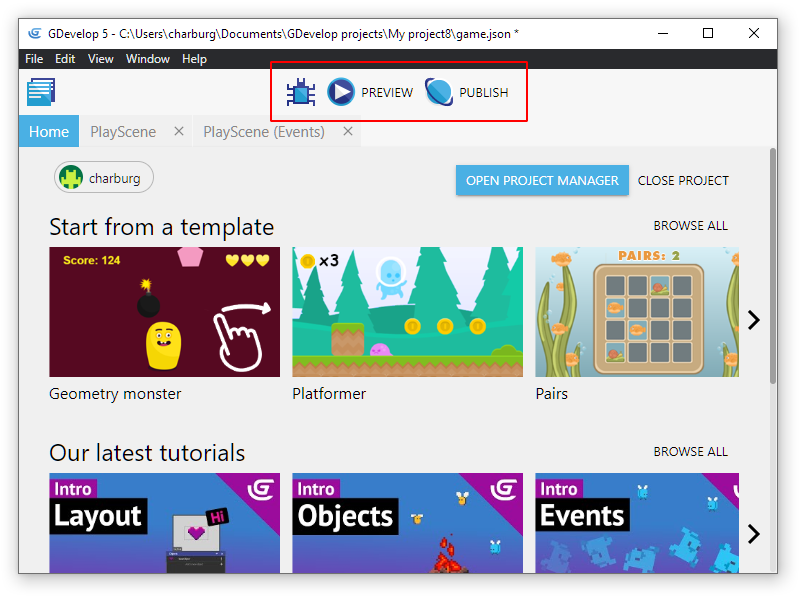The width and height of the screenshot is (804, 604).
Task: Switch to the PlayScene (Events) tab
Action: pos(264,132)
